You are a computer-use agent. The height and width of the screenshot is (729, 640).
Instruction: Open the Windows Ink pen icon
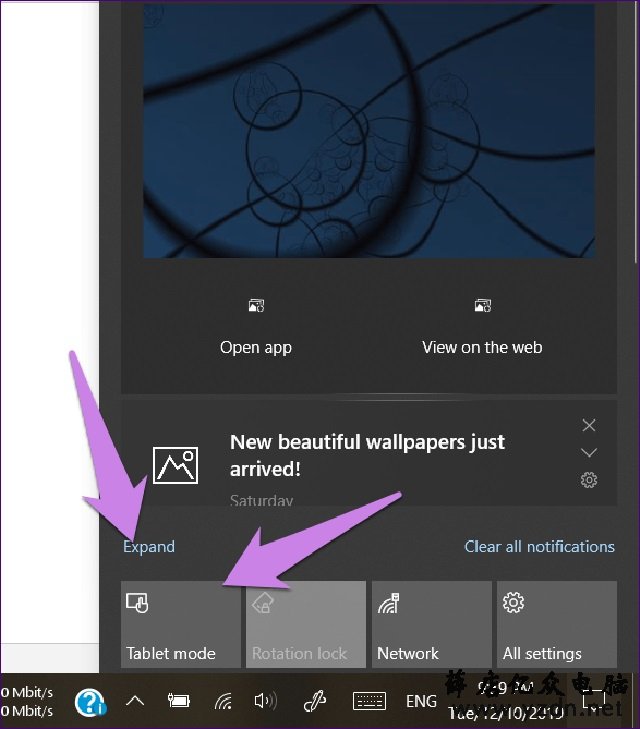tap(315, 700)
